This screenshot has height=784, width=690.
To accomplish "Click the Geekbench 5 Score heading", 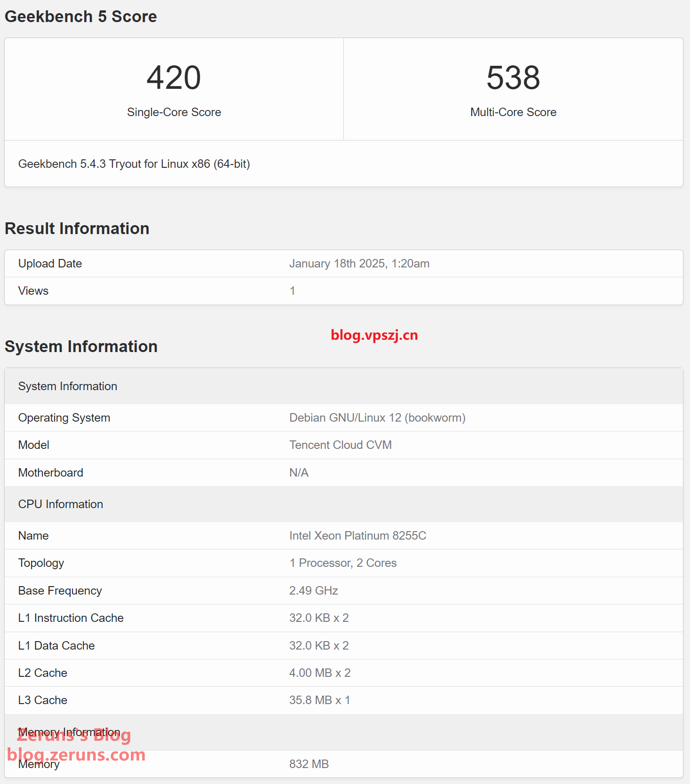I will coord(80,16).
